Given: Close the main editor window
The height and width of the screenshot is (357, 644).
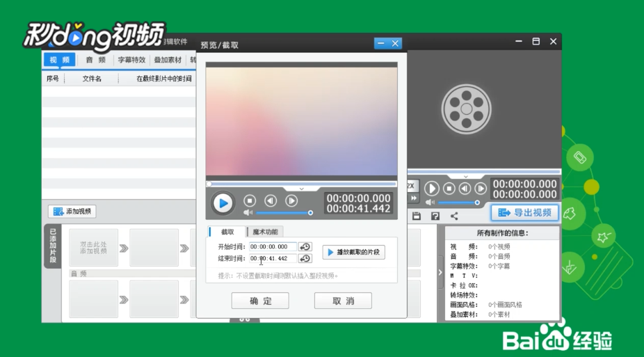Looking at the screenshot, I should pyautogui.click(x=553, y=41).
